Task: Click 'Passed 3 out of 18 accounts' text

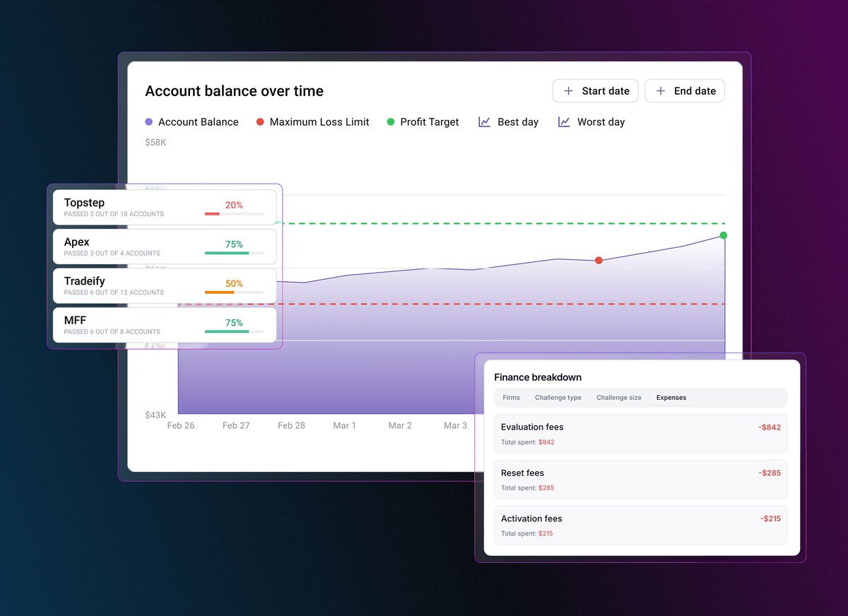Action: click(x=114, y=214)
